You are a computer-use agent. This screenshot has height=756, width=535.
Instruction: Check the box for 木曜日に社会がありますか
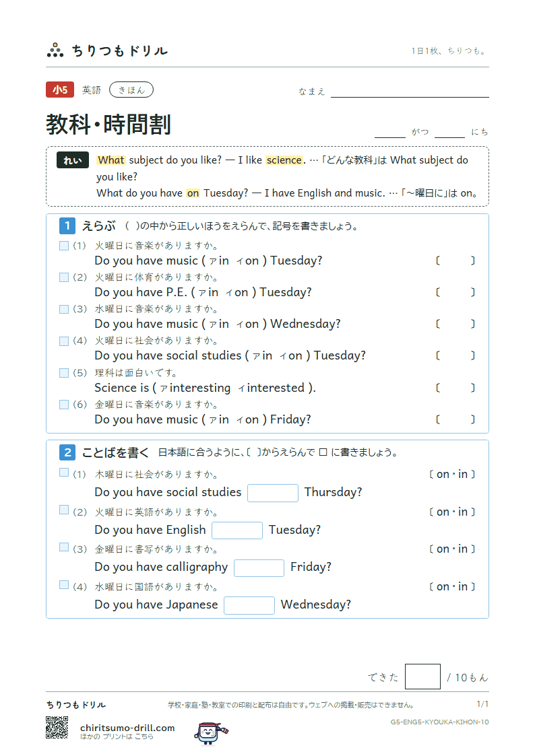point(64,473)
